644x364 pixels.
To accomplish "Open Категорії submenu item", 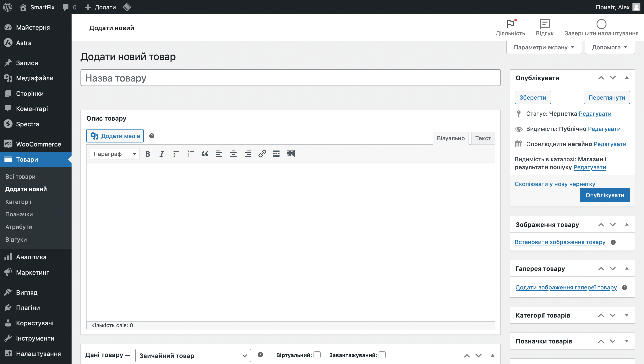I will 18,202.
